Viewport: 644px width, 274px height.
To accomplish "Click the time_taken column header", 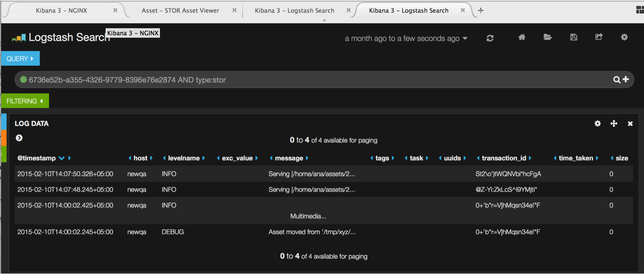I will point(576,158).
